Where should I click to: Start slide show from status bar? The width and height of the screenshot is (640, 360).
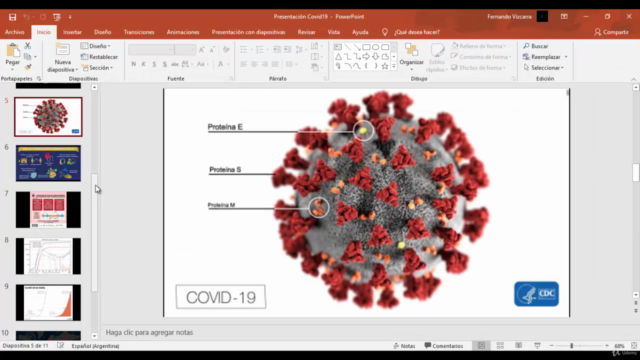tap(537, 346)
